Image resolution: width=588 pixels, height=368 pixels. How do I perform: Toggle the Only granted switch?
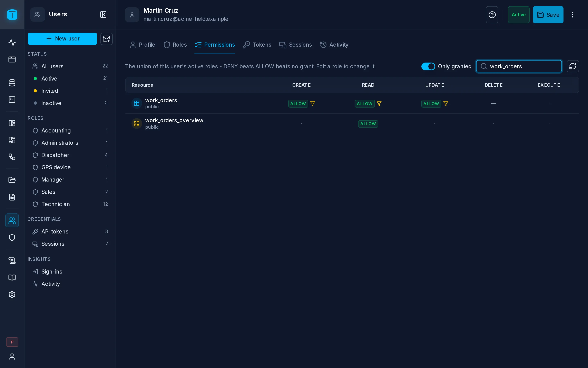tap(428, 66)
